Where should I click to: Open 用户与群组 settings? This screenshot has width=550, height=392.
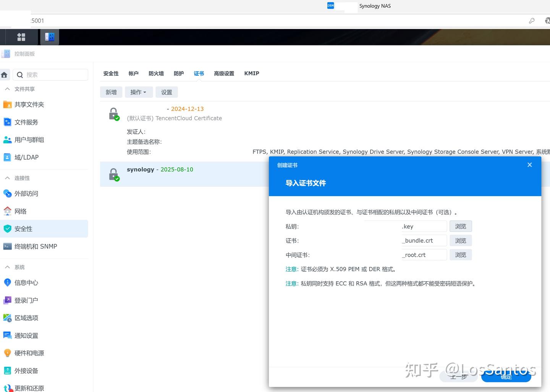tap(29, 139)
